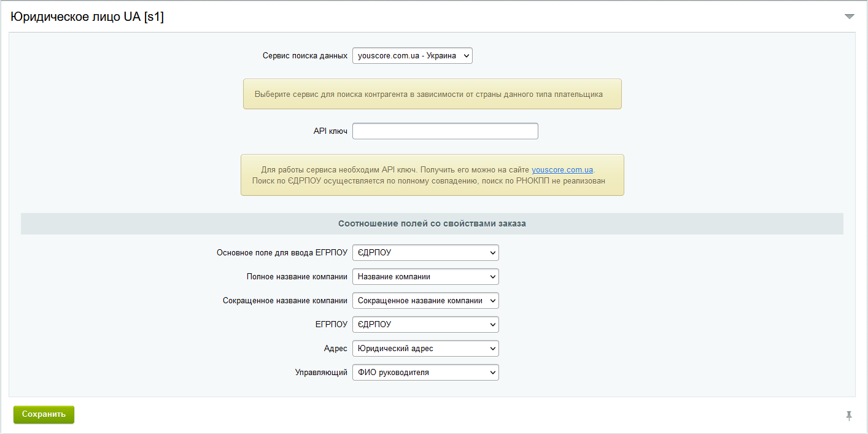
Task: Pin the panel with the pin icon
Action: pyautogui.click(x=850, y=416)
